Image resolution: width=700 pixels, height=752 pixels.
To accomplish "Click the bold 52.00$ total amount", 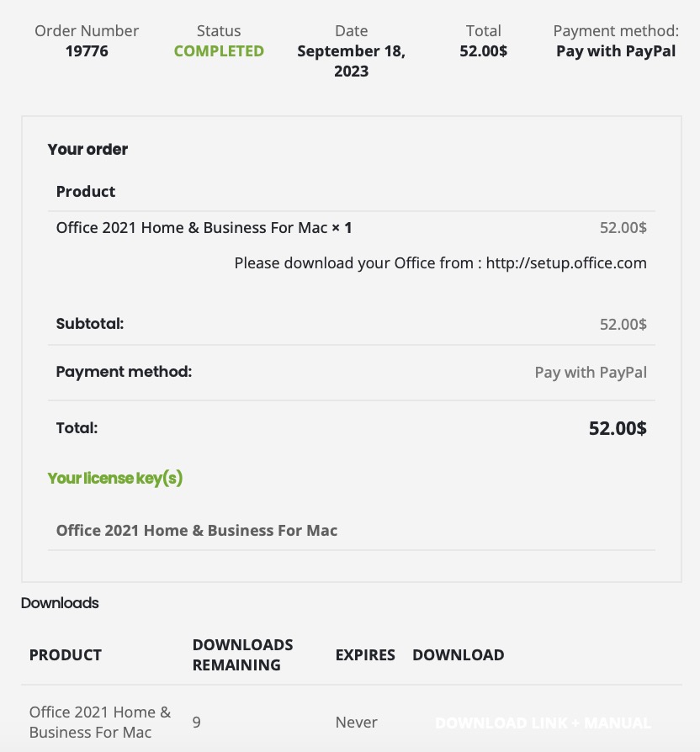I will (617, 428).
